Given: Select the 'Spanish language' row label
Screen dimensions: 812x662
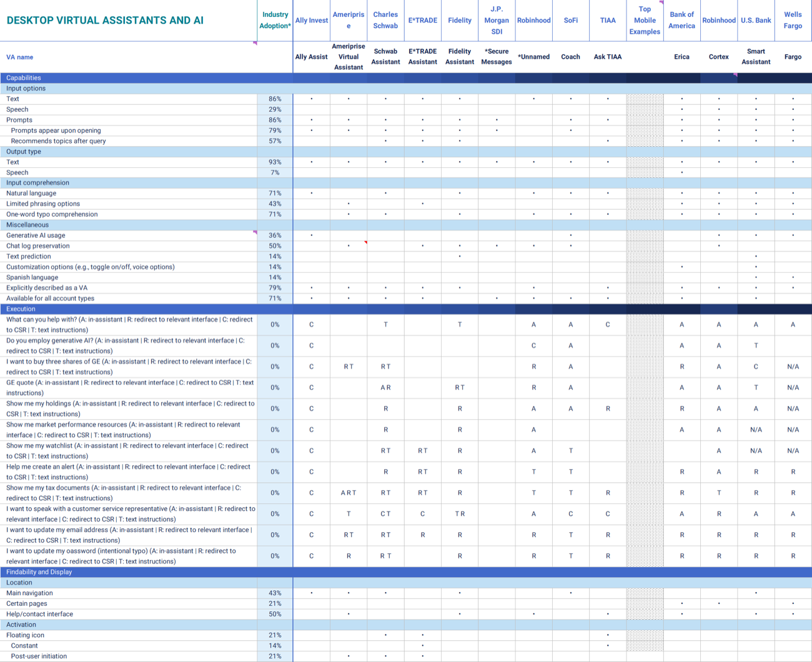Looking at the screenshot, I should [32, 277].
